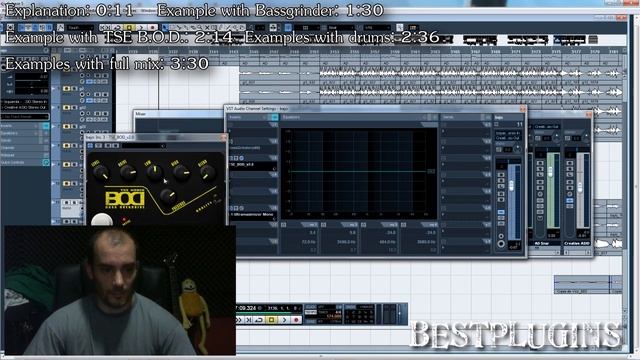Toggle the TEMPO button in transport panel

(311, 312)
